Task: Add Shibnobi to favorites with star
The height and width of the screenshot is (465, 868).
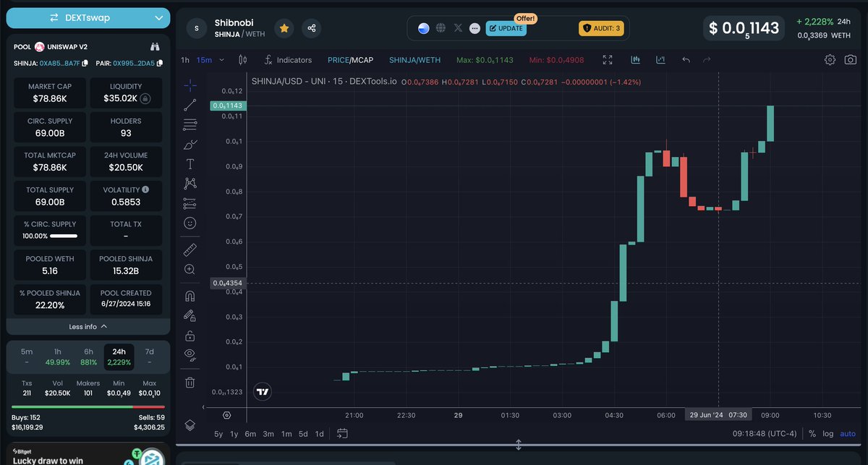Action: coord(284,28)
